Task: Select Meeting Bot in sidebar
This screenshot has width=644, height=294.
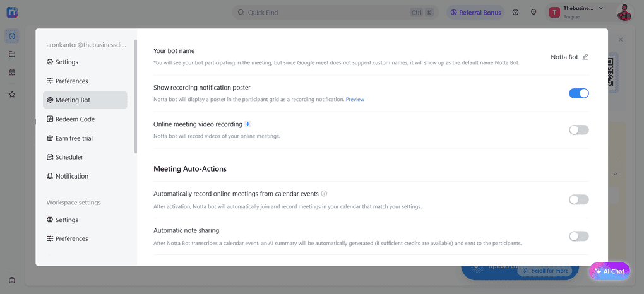Action: 85,100
